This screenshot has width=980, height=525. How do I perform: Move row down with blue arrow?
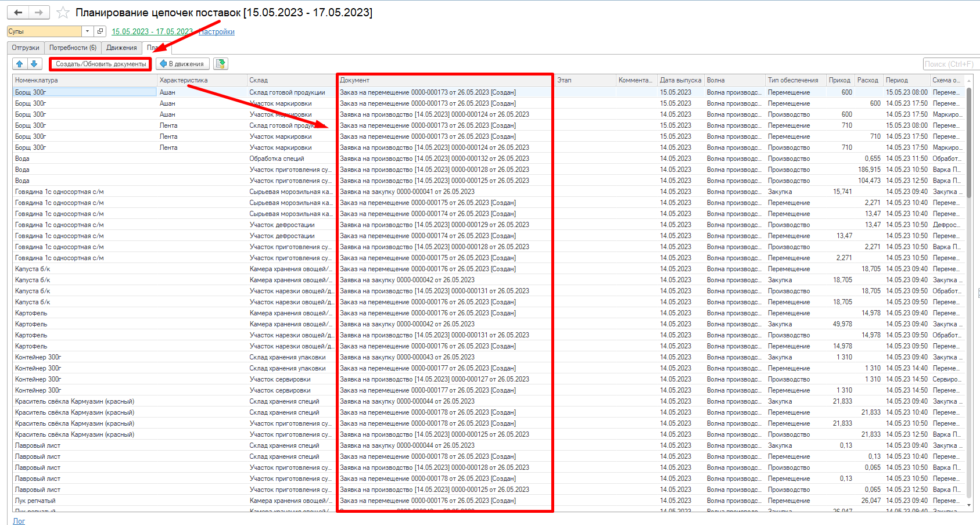[x=34, y=64]
